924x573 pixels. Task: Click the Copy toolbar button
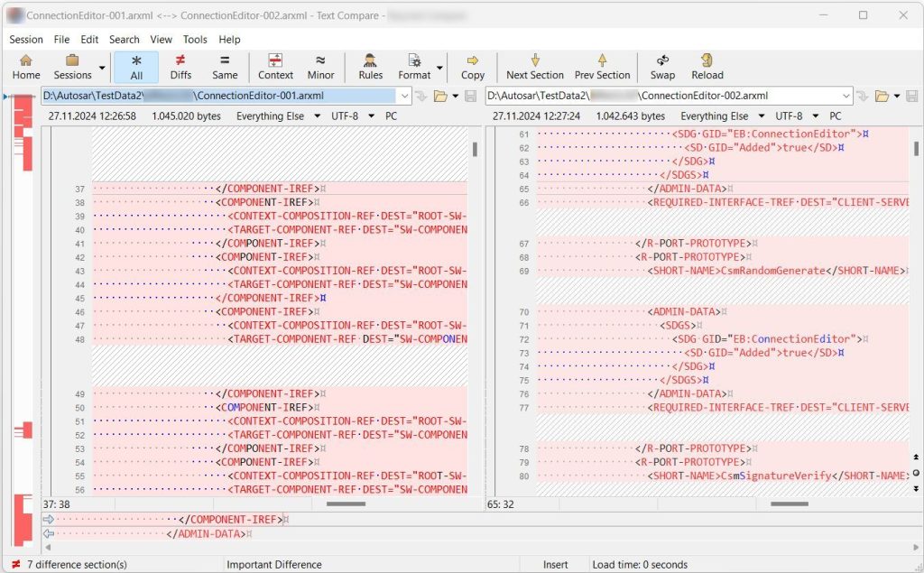click(x=473, y=67)
